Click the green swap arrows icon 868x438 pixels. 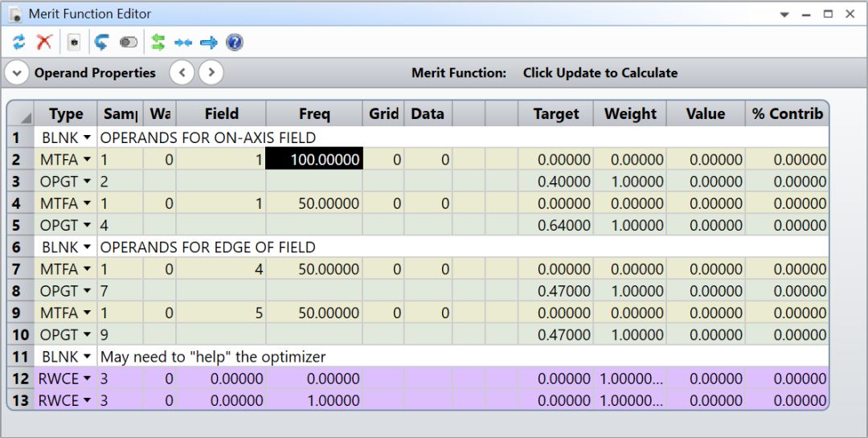coord(158,43)
